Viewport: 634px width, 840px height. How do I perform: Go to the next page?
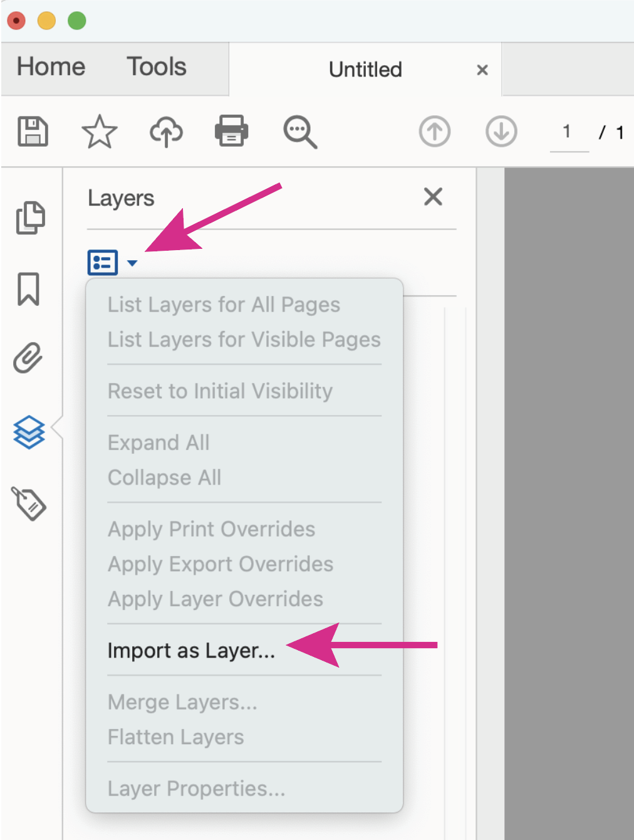click(x=501, y=132)
